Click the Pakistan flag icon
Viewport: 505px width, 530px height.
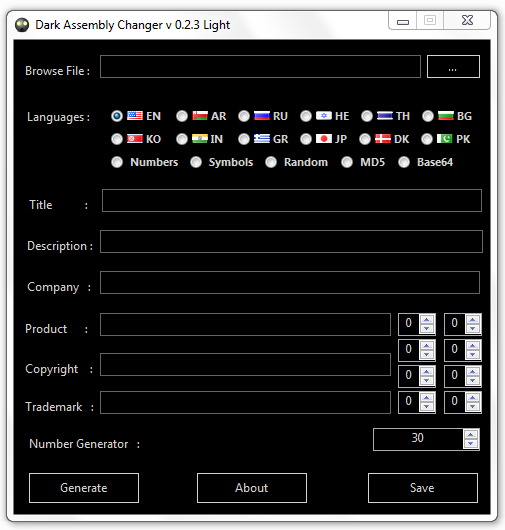[x=444, y=139]
